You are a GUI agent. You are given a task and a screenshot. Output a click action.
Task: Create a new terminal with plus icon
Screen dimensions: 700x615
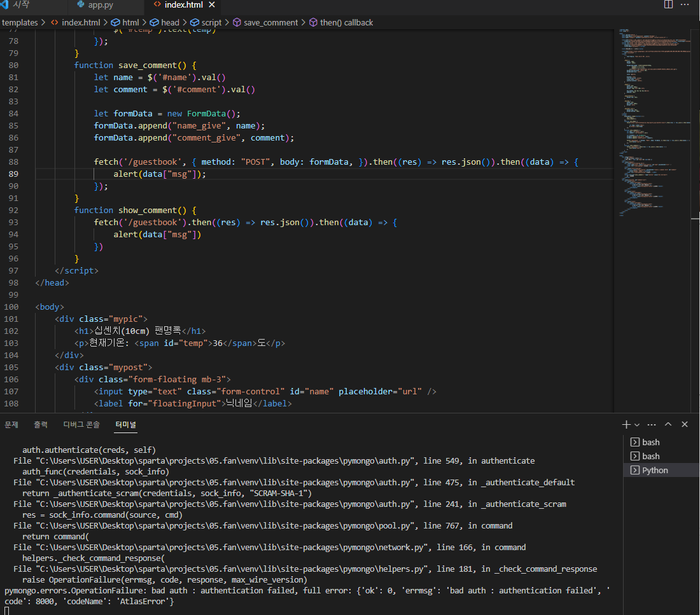pyautogui.click(x=626, y=424)
